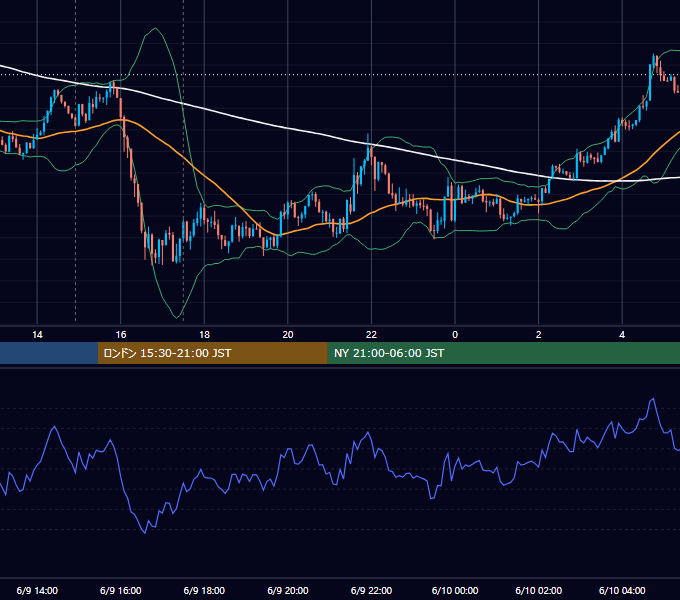Click the '2' hour axis label
The image size is (680, 600).
(539, 335)
